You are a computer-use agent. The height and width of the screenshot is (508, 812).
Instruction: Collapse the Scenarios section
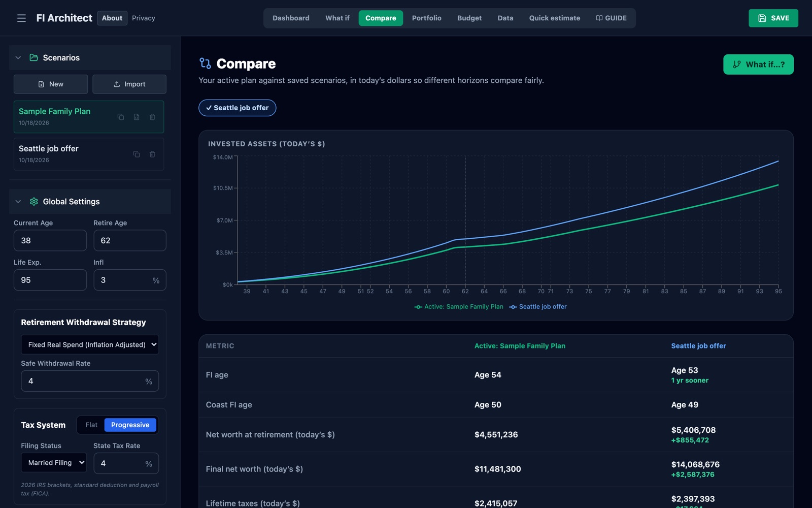(18, 57)
